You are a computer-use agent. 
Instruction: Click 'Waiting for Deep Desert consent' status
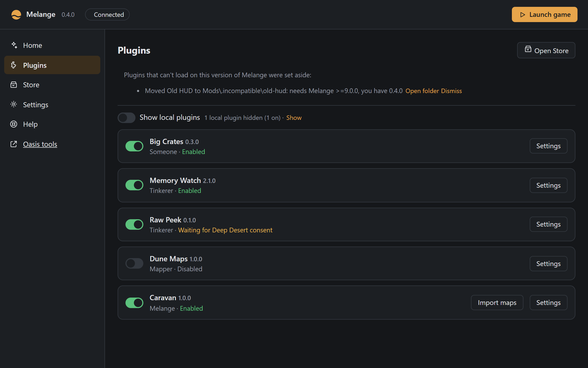click(x=225, y=230)
